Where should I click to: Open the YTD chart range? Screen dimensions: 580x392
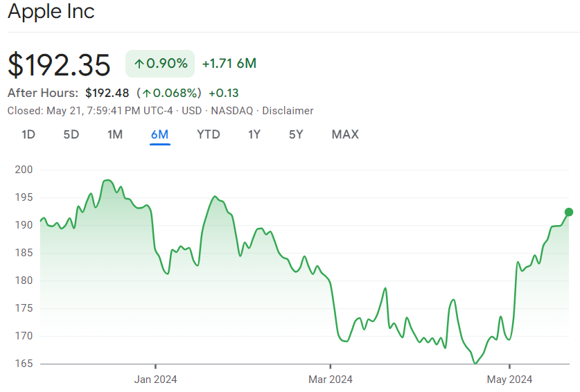tap(209, 134)
